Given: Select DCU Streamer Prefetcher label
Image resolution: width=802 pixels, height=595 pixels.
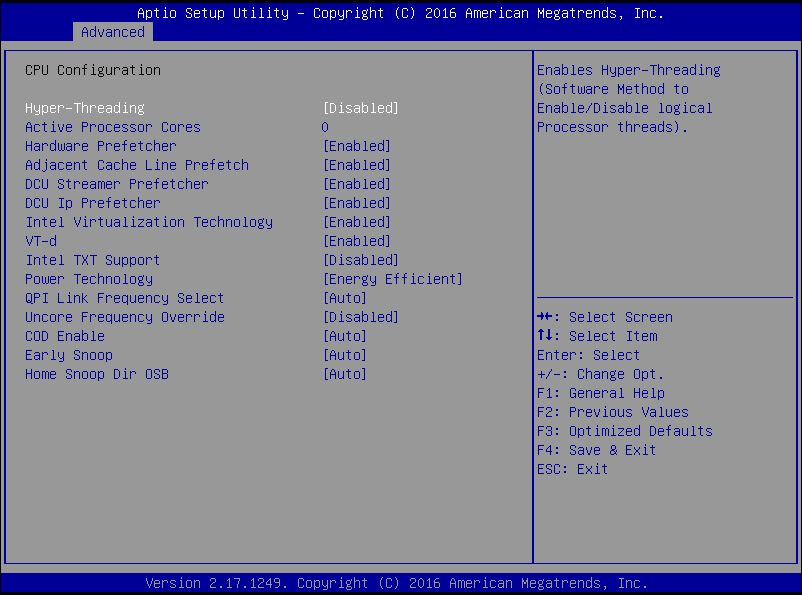Looking at the screenshot, I should pos(117,184).
